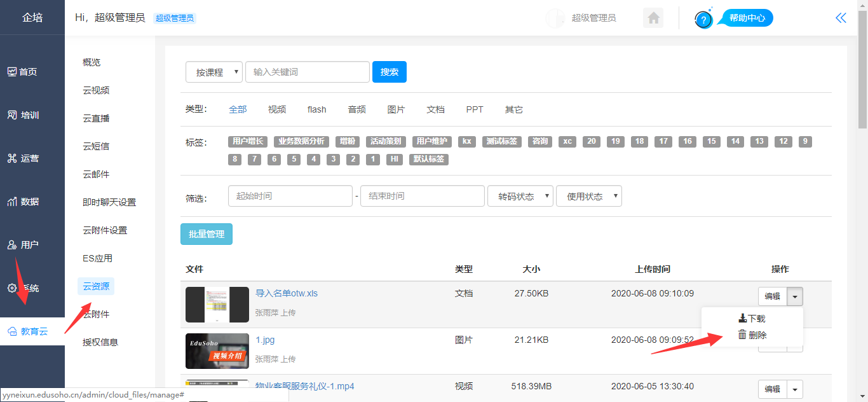Image resolution: width=868 pixels, height=402 pixels.
Task: Open 用户 section in sidebar
Action: 24,245
